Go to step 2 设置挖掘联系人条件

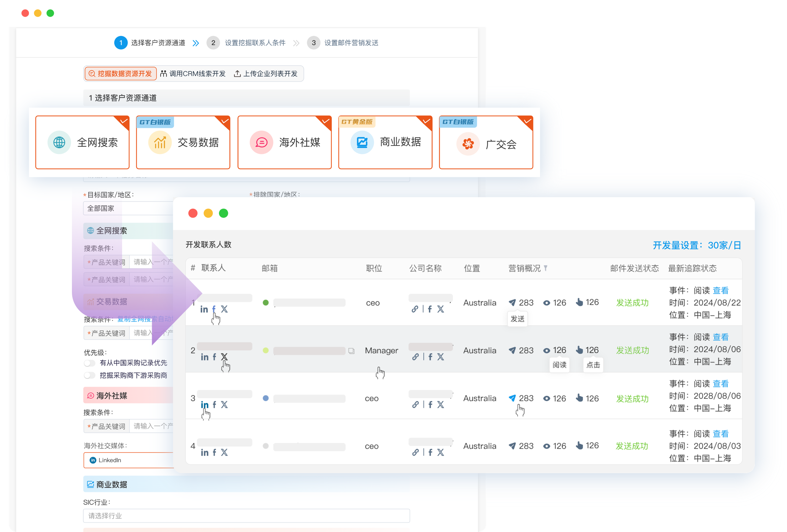pos(246,43)
